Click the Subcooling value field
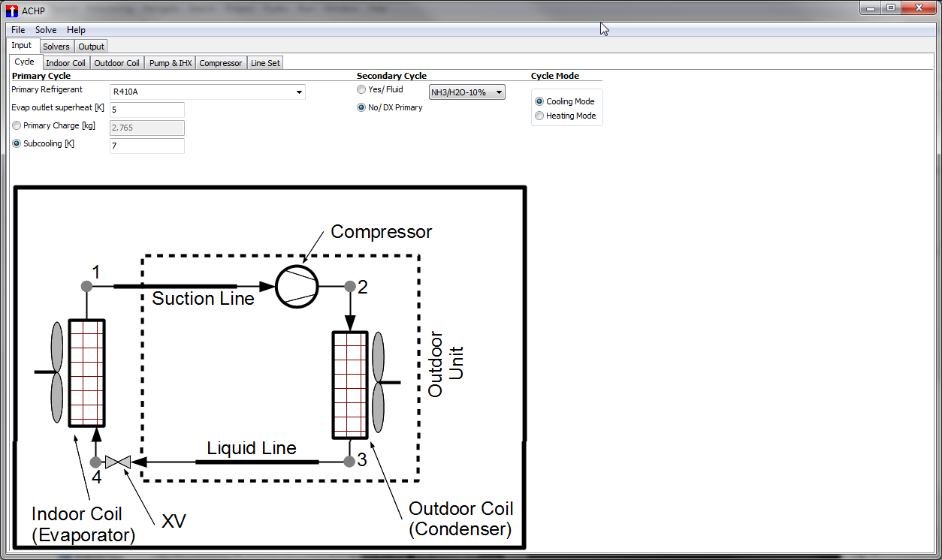942x560 pixels. pos(146,146)
